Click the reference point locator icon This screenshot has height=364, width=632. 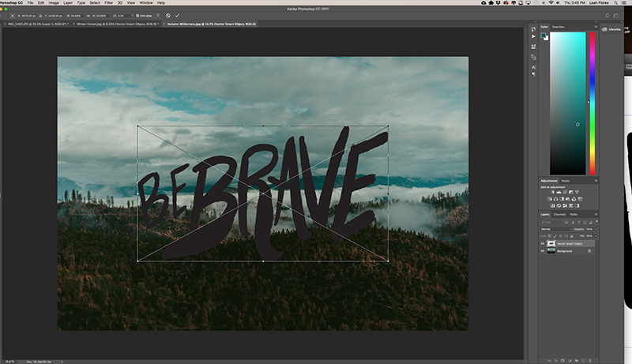13,16
